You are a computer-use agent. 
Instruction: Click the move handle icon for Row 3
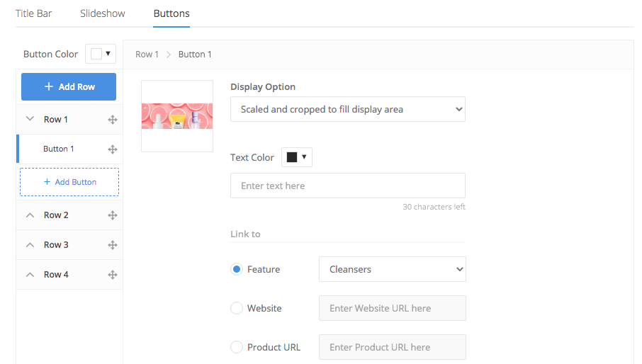112,245
